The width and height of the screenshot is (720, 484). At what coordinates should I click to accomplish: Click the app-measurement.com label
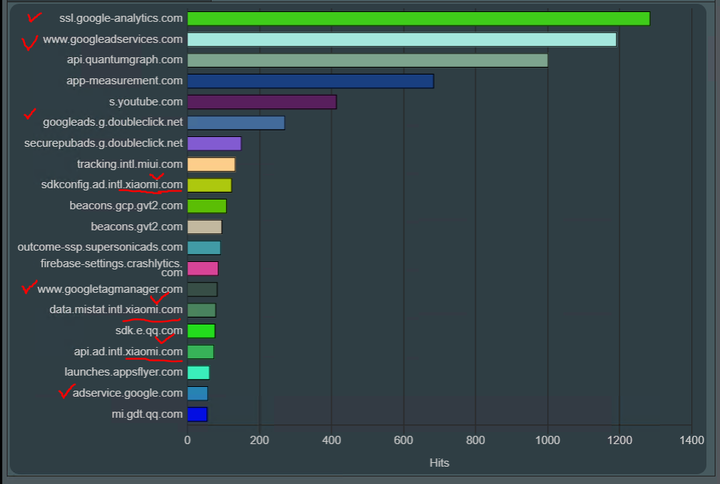pyautogui.click(x=124, y=81)
